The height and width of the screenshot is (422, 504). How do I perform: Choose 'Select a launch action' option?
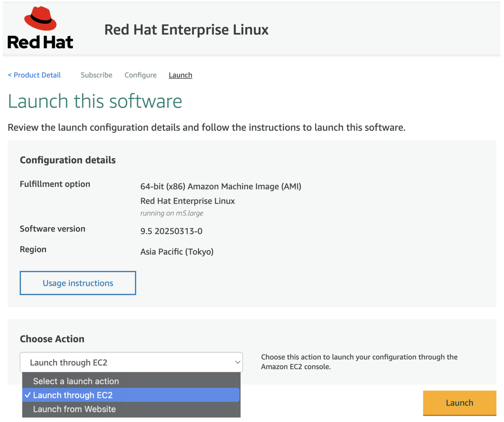(x=131, y=381)
